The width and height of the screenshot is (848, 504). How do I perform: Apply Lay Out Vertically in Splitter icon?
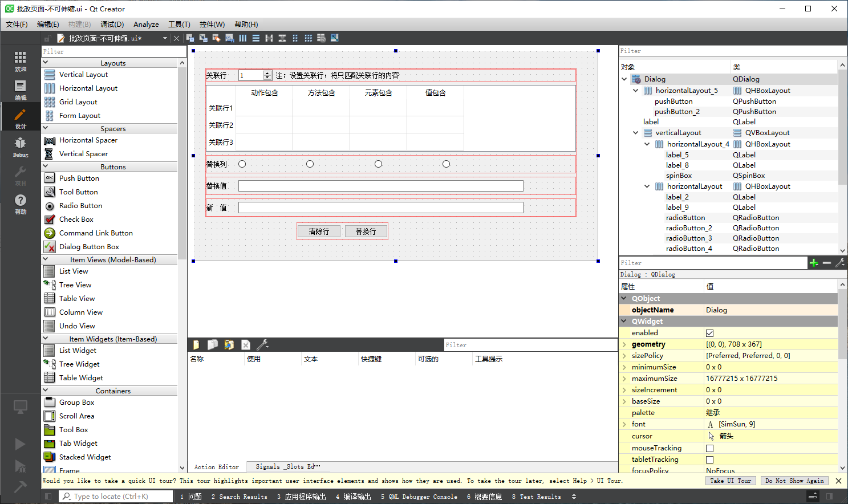tap(282, 38)
